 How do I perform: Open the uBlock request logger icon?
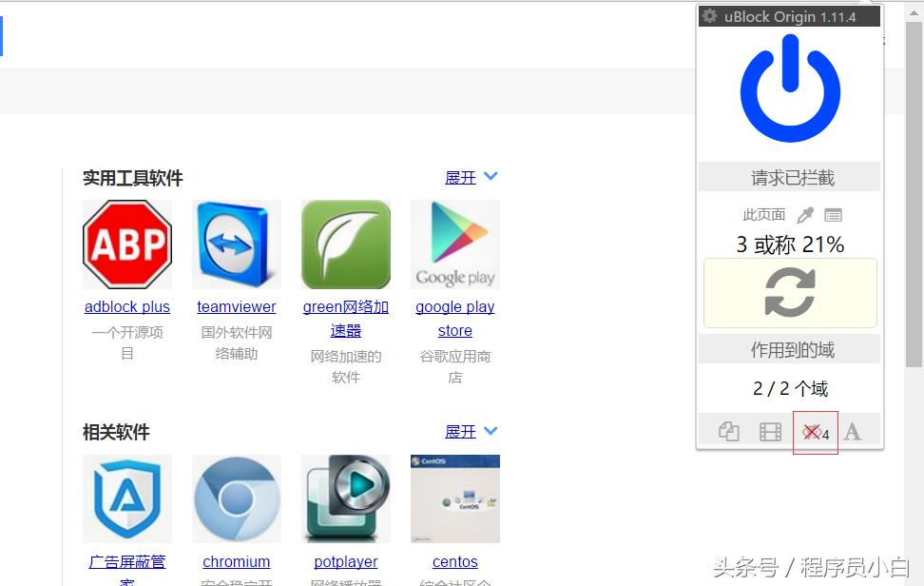click(834, 215)
